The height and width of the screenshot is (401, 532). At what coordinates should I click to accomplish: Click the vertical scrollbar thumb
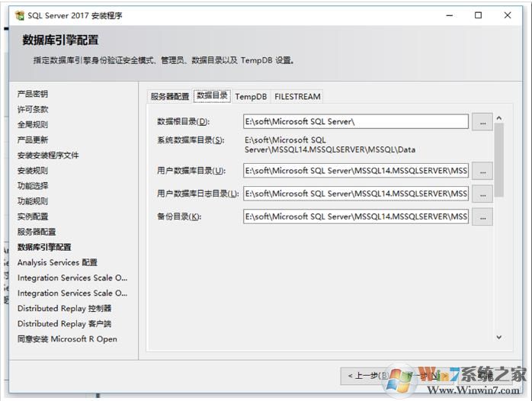point(498,160)
